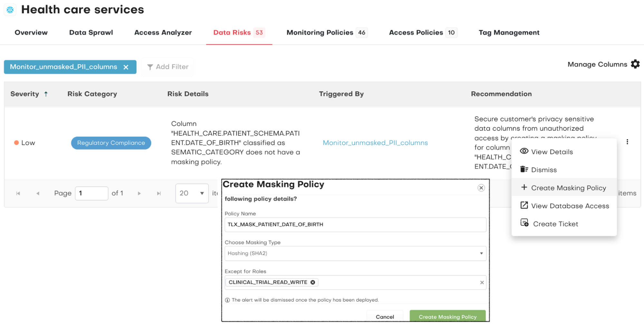
Task: Choose View Details from context menu
Action: coord(564,152)
